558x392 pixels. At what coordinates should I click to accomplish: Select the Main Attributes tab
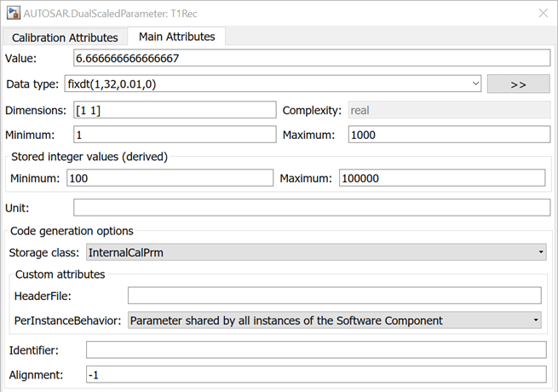[x=176, y=37]
